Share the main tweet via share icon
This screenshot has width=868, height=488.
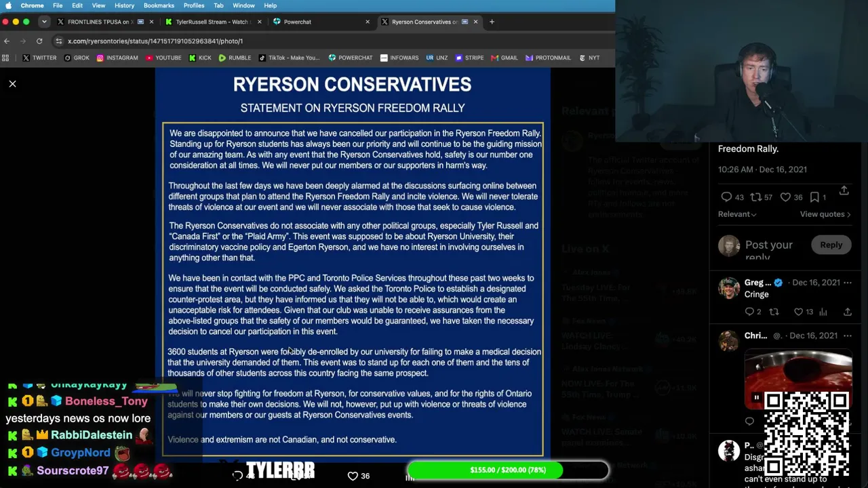click(844, 191)
